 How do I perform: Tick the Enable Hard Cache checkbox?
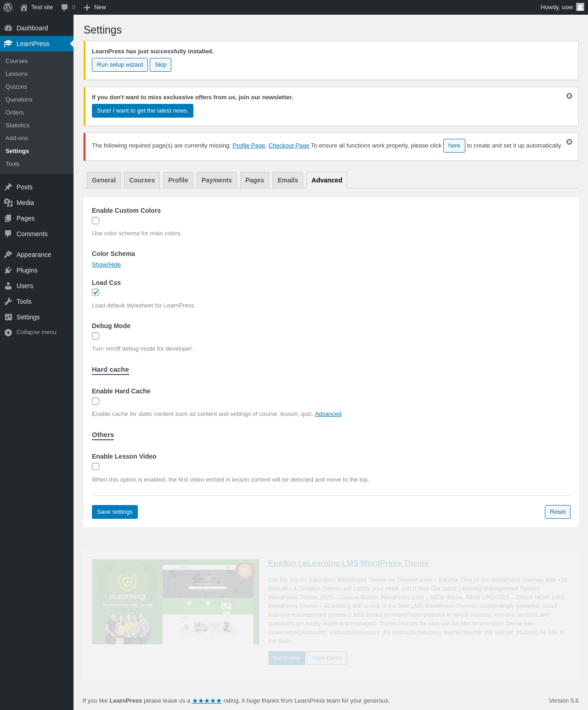(96, 401)
